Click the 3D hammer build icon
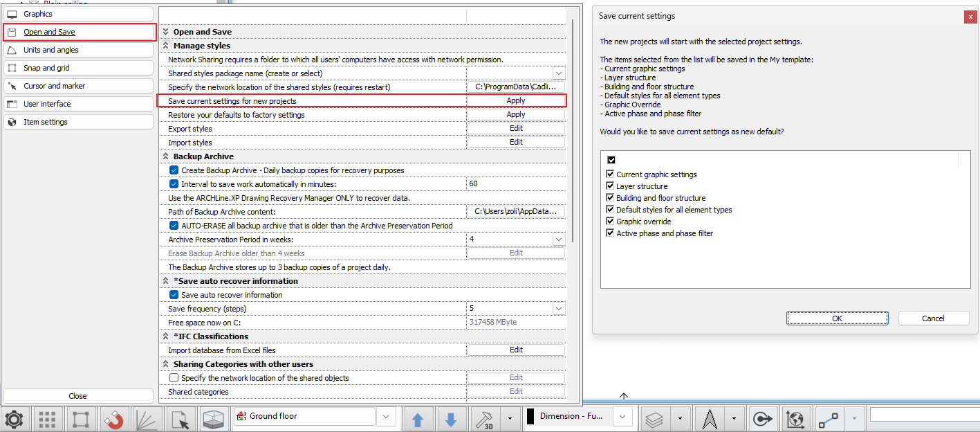Image resolution: width=980 pixels, height=432 pixels. (x=484, y=420)
